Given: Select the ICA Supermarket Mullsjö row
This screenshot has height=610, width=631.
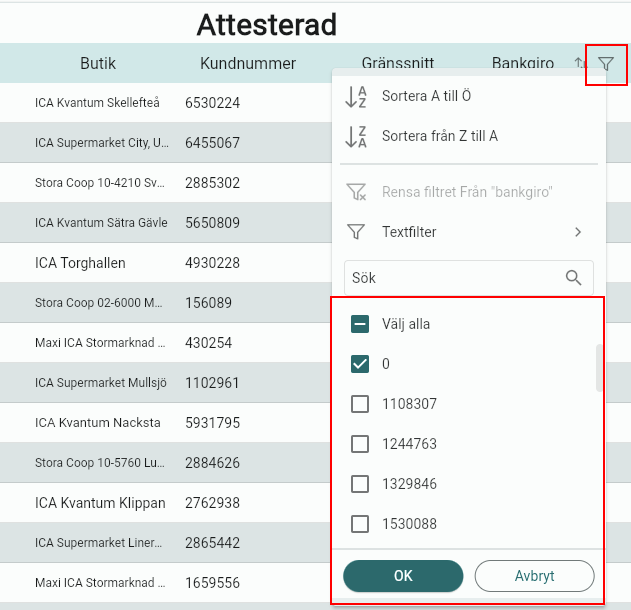Looking at the screenshot, I should tap(166, 383).
